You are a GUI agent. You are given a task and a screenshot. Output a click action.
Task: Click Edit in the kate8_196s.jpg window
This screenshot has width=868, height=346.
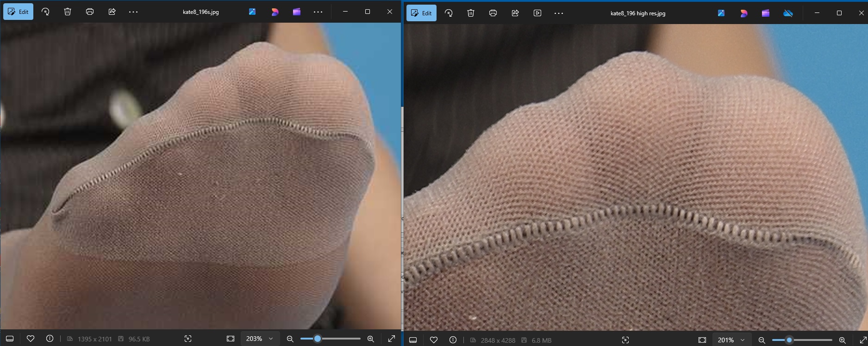tap(19, 12)
